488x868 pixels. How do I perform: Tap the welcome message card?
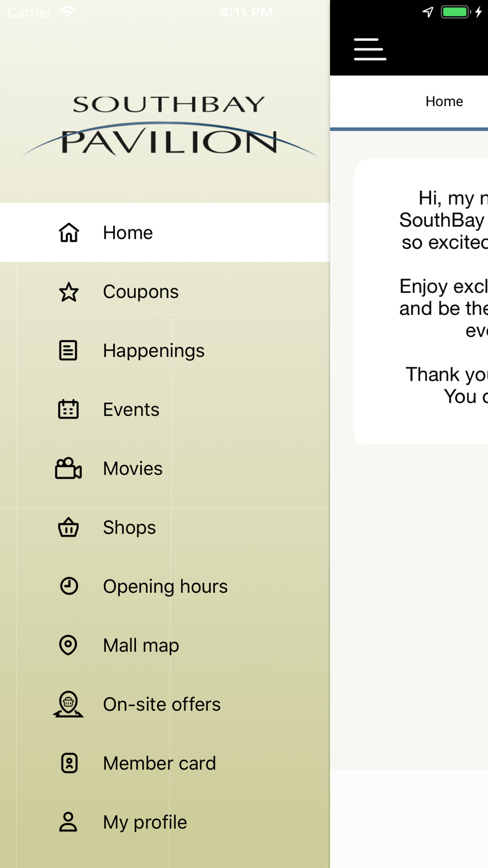[x=421, y=301]
